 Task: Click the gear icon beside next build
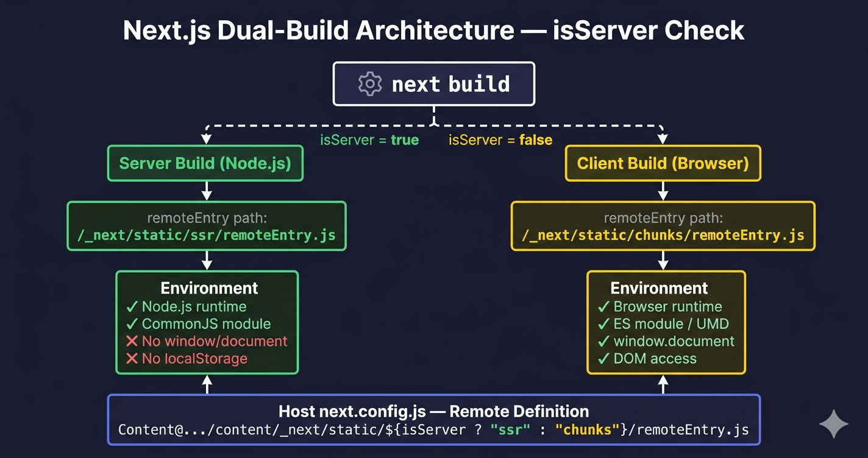[370, 83]
